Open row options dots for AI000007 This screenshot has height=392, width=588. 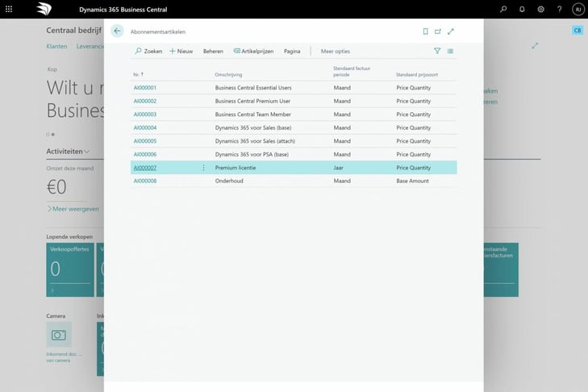pyautogui.click(x=203, y=168)
